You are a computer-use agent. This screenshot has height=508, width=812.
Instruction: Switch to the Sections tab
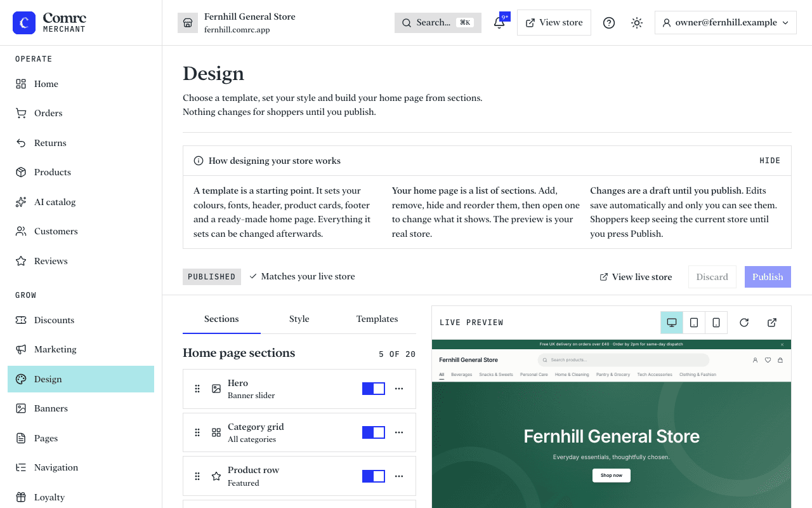[221, 319]
